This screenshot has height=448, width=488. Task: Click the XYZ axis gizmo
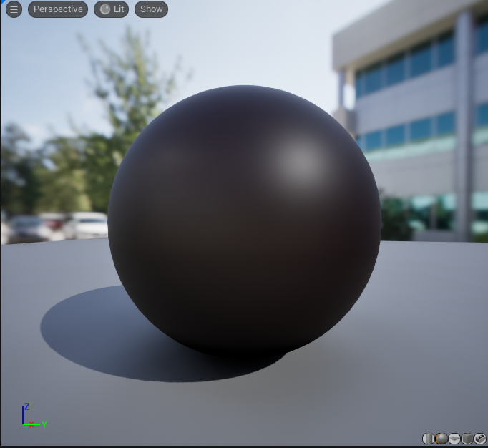tap(34, 416)
